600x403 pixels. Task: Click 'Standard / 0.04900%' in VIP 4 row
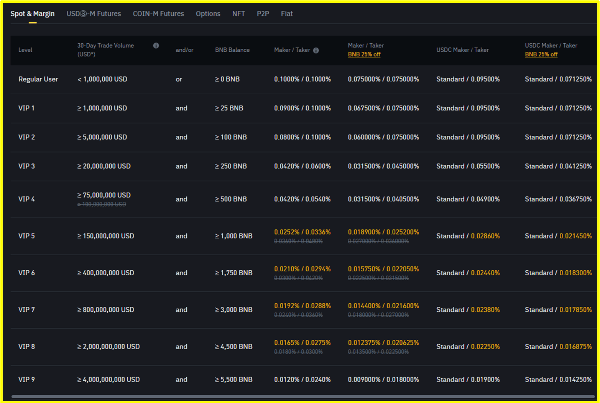[468, 199]
